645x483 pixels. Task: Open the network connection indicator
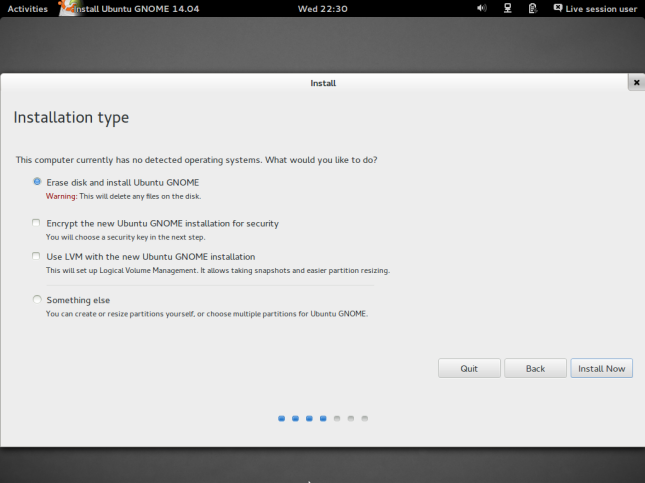pyautogui.click(x=508, y=8)
